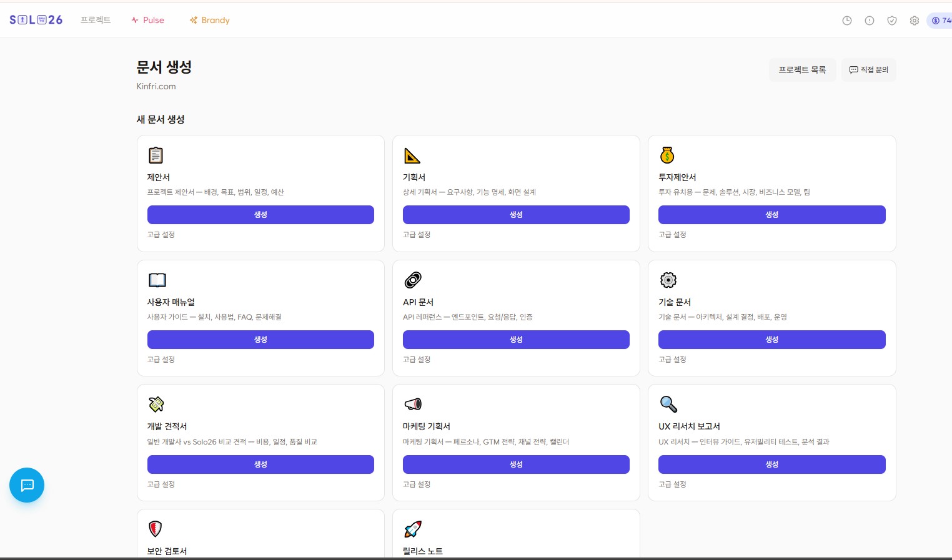
Task: Click 생성 button for 기획서
Action: [x=516, y=215]
